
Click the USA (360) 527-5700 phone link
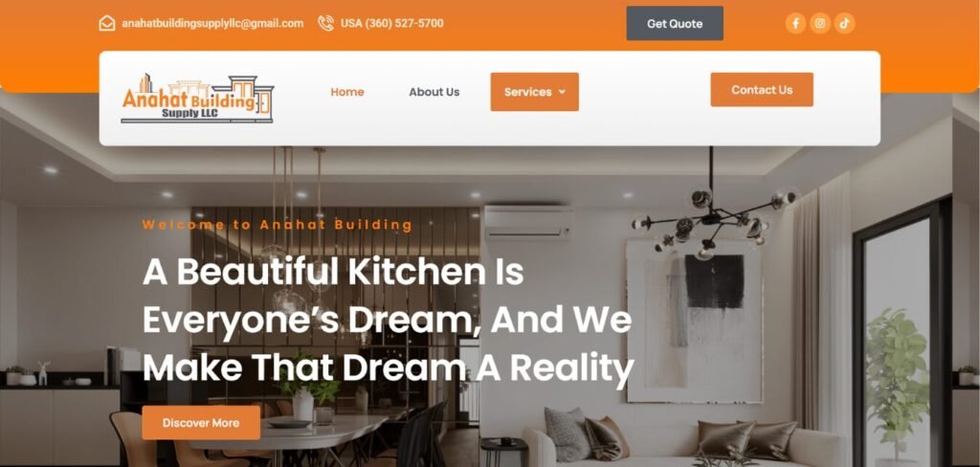391,23
